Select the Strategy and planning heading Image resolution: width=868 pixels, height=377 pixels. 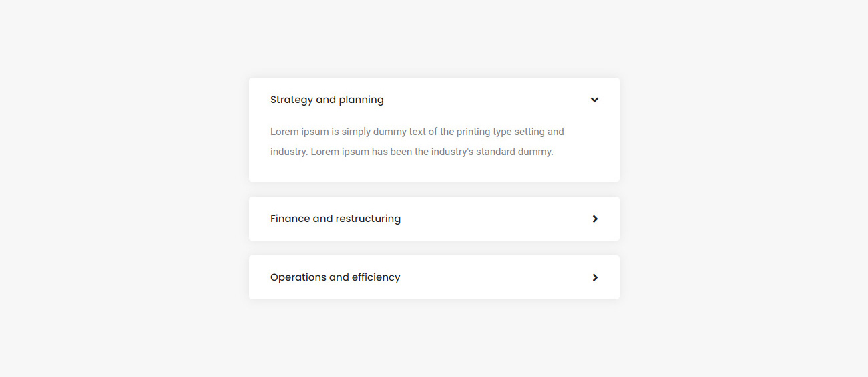[x=327, y=100]
